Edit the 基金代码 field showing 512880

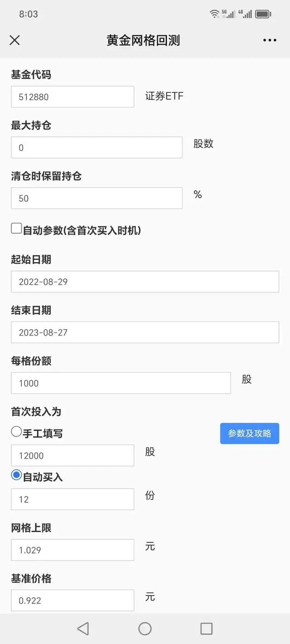72,97
